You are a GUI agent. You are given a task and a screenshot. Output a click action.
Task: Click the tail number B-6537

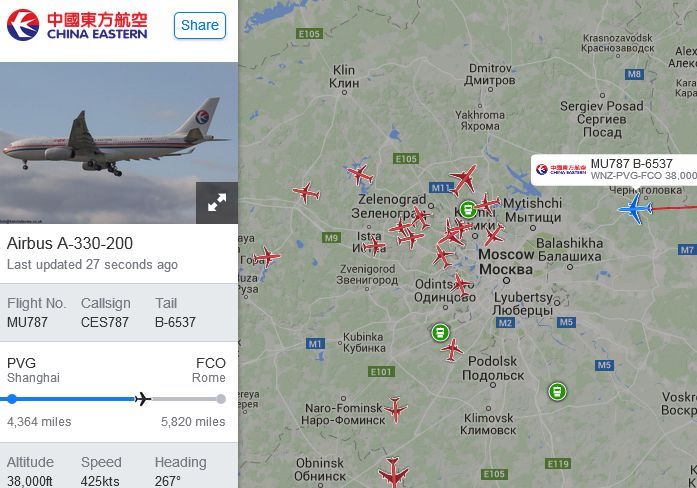coord(175,322)
